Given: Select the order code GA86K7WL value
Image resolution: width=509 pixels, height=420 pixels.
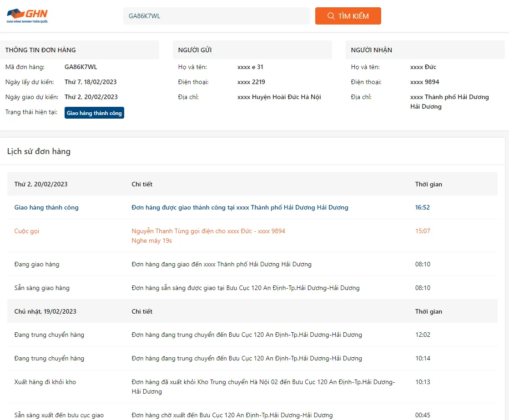Looking at the screenshot, I should click(x=81, y=67).
